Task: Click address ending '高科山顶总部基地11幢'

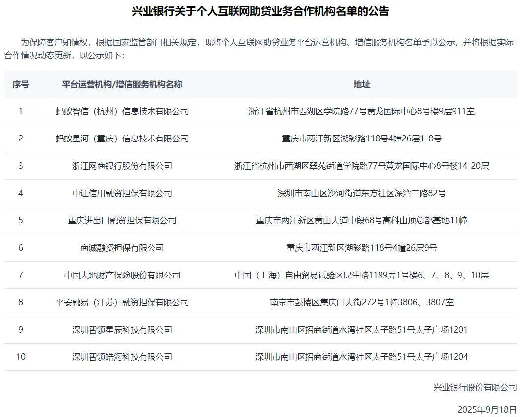Action: 362,220
